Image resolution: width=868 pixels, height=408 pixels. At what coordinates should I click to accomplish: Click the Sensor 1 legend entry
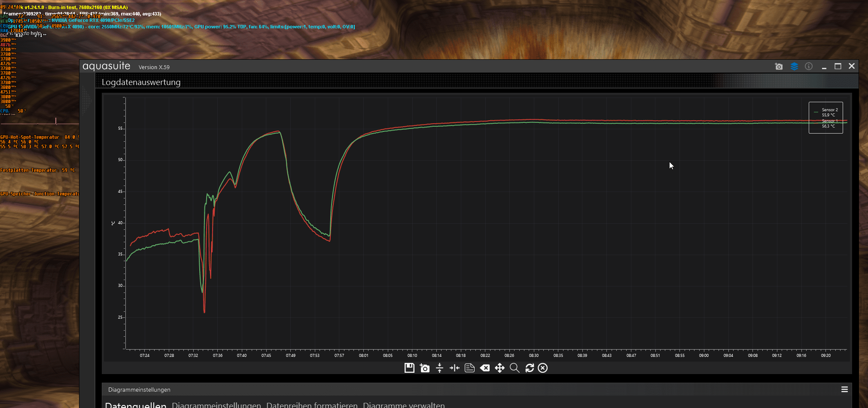[826, 124]
